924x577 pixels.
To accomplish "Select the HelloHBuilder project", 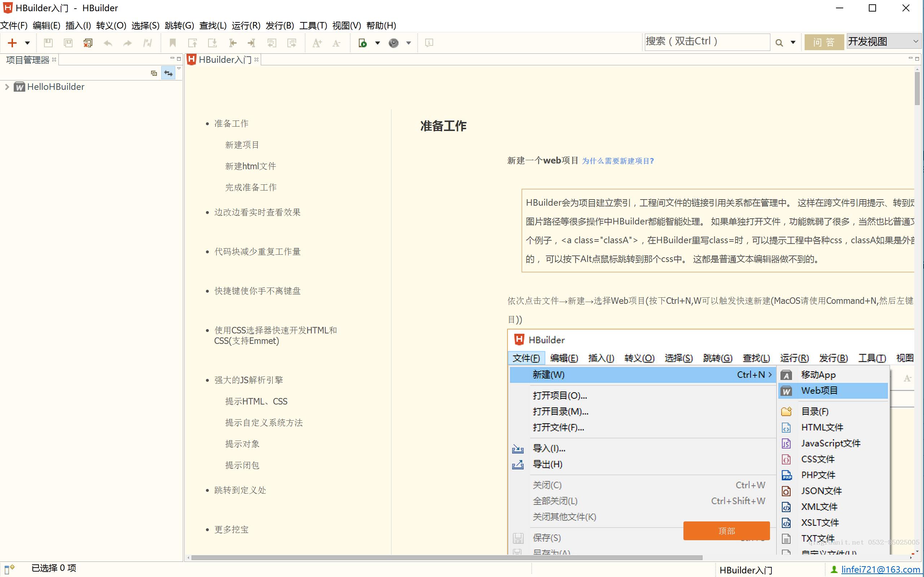I will pos(56,87).
